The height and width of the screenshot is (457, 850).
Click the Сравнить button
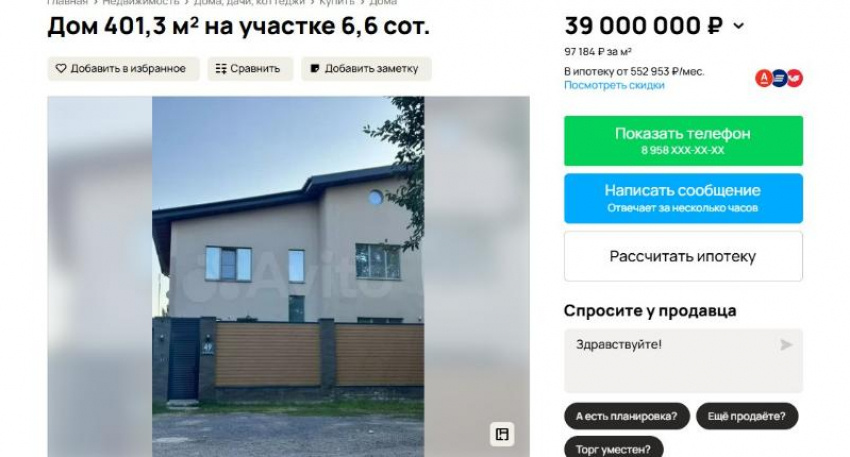point(250,69)
